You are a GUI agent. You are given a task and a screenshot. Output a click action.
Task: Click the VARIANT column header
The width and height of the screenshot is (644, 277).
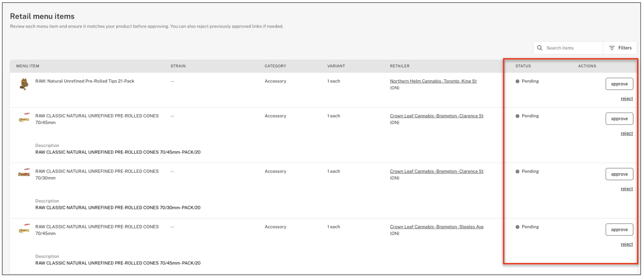pos(336,66)
